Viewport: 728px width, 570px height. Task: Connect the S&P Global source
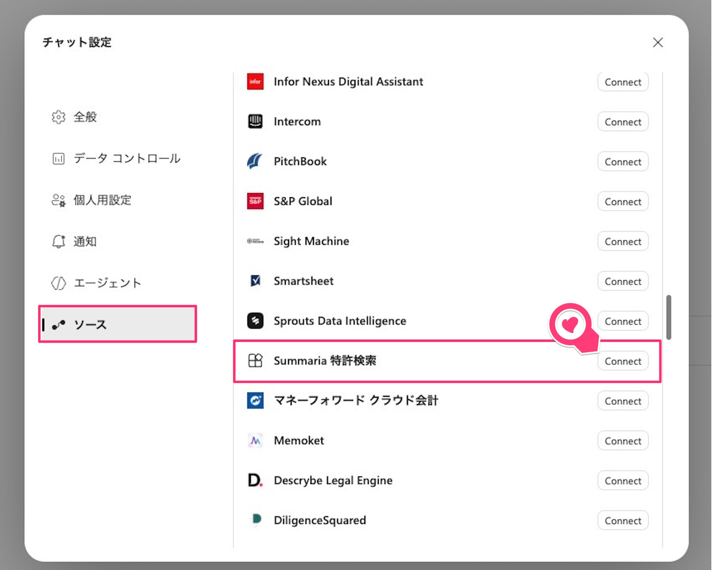(x=623, y=201)
